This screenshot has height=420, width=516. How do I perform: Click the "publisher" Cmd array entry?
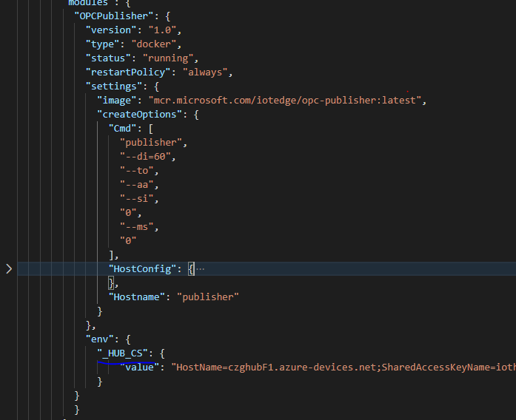pos(151,143)
